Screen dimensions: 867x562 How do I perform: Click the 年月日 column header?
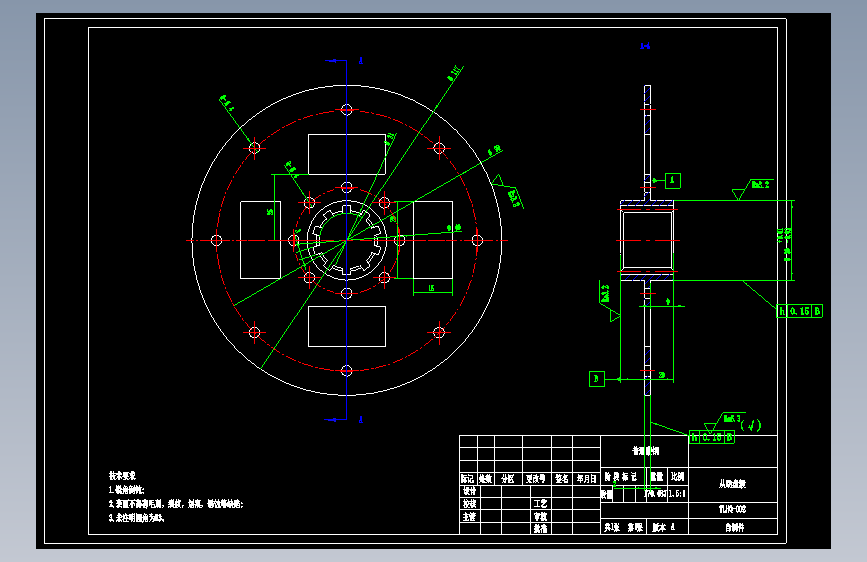(587, 478)
